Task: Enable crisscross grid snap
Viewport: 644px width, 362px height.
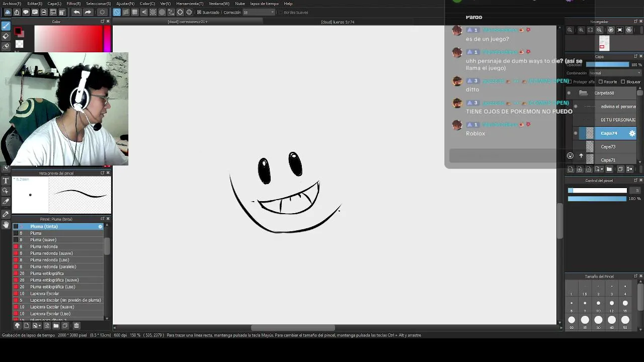Action: tap(135, 12)
